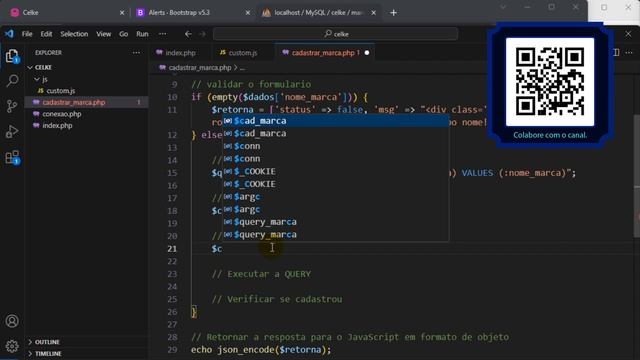Screen dimensions: 640x360
Task: Collapse the js folder
Action: tap(86, 79)
